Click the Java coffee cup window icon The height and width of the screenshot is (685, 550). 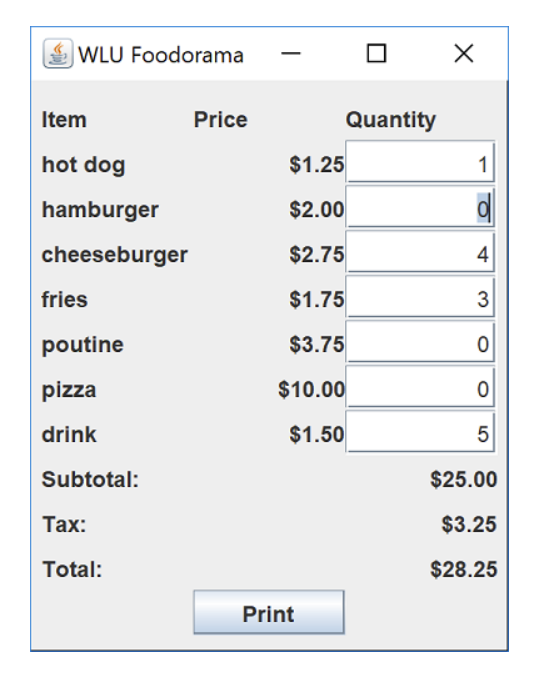[x=58, y=54]
